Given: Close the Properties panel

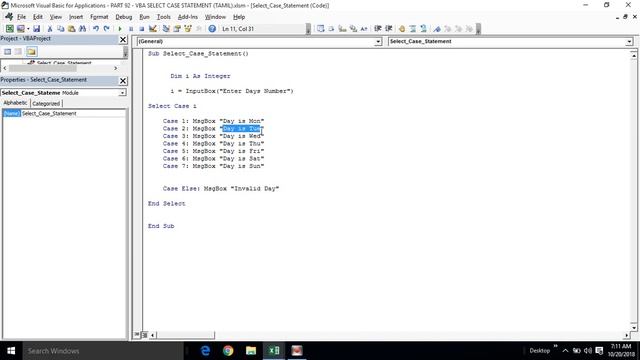Looking at the screenshot, I should point(123,80).
